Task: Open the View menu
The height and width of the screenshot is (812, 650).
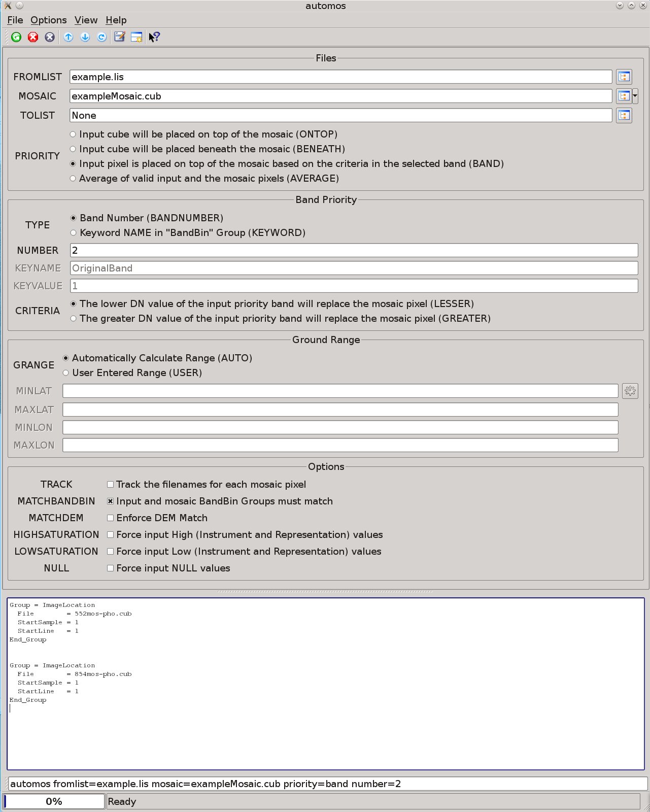Action: pyautogui.click(x=86, y=20)
